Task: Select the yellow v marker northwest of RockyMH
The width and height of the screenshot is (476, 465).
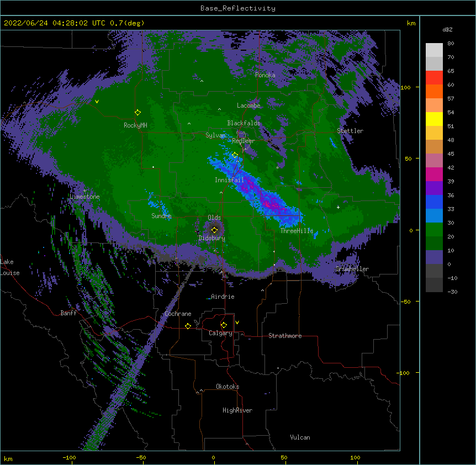Action: click(97, 102)
